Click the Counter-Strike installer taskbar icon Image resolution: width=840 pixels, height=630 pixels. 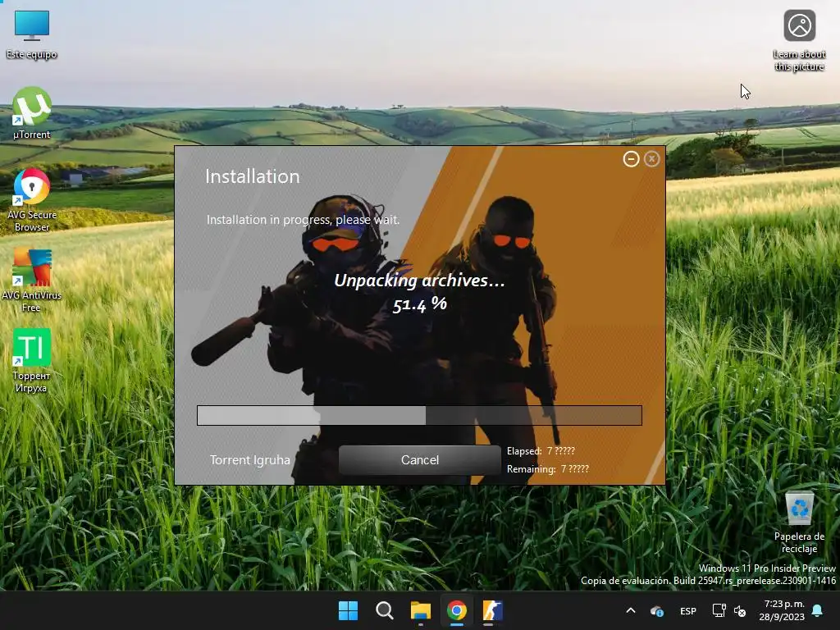coord(492,610)
